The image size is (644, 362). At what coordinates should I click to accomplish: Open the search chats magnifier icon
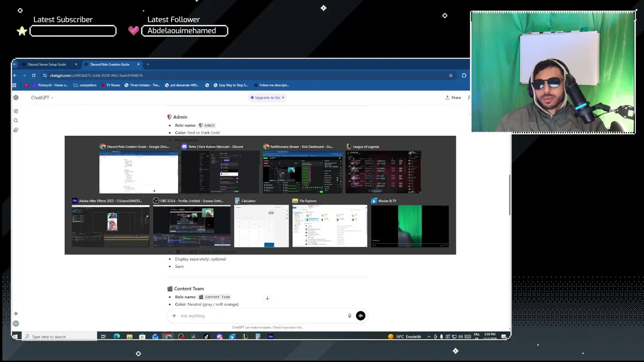pyautogui.click(x=16, y=121)
